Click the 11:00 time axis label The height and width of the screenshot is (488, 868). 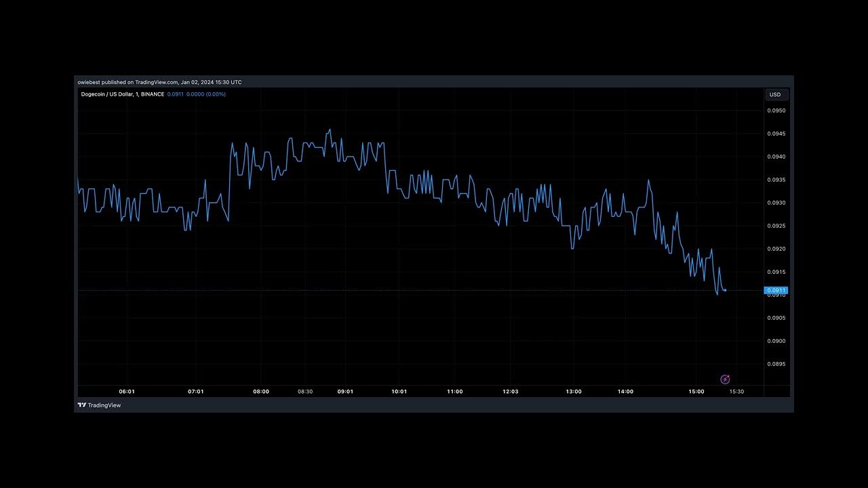(x=454, y=391)
